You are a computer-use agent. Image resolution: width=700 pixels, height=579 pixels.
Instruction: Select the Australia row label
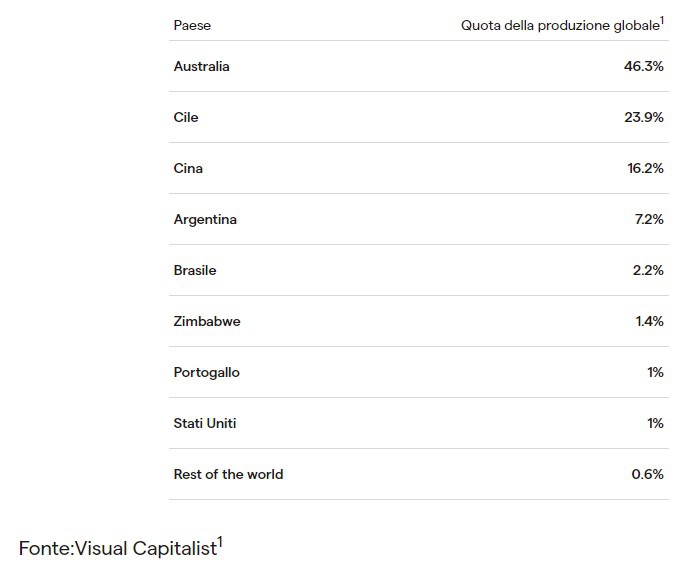click(x=201, y=67)
